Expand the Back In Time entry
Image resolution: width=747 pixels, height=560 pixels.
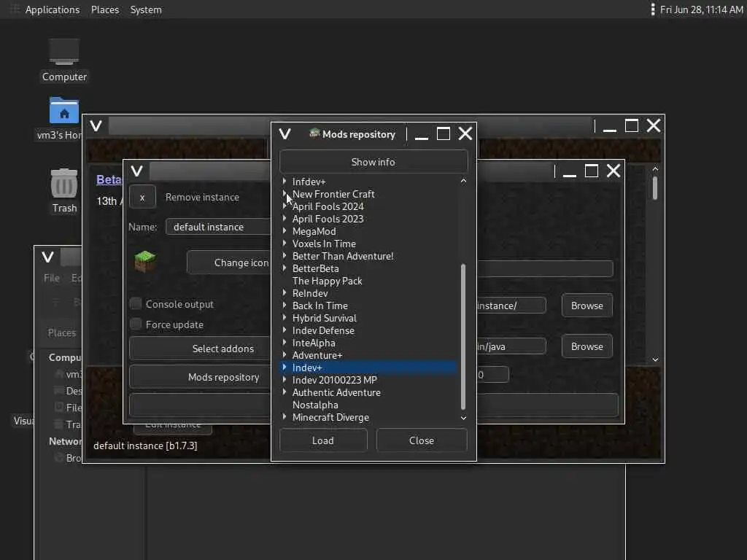[x=285, y=306]
